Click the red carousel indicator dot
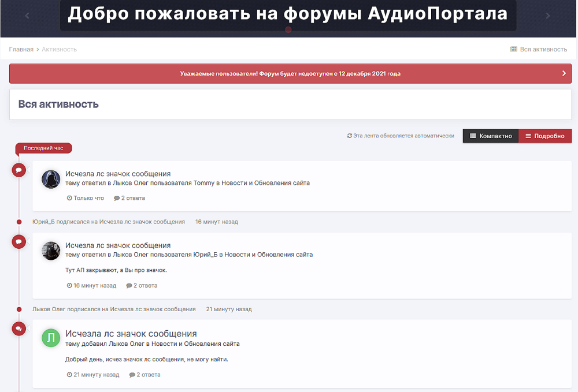Viewport: 578px width, 392px height. pos(288,29)
